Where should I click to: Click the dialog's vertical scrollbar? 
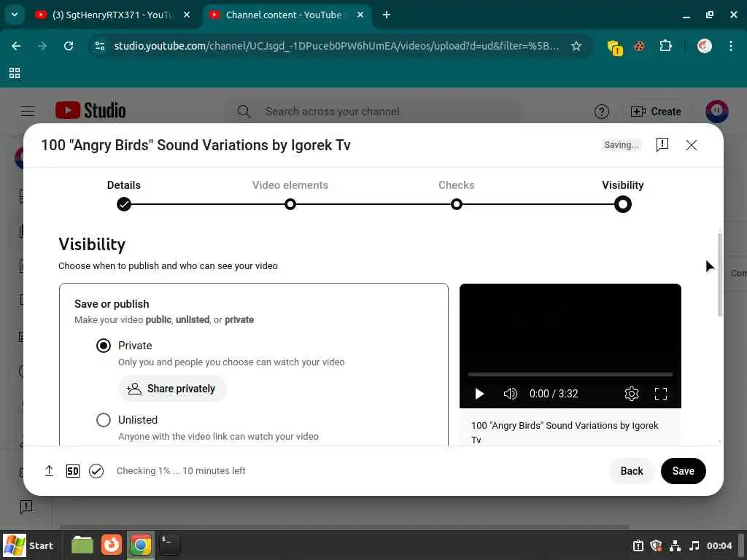tap(719, 275)
